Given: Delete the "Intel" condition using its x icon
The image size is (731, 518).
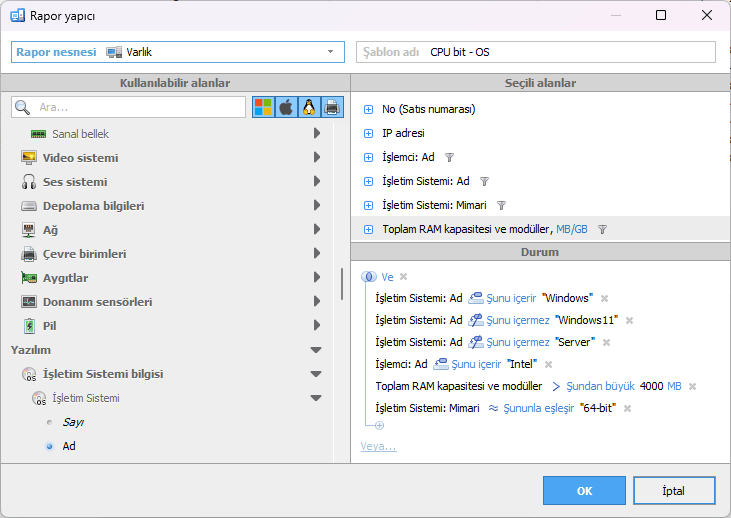Looking at the screenshot, I should click(x=548, y=364).
